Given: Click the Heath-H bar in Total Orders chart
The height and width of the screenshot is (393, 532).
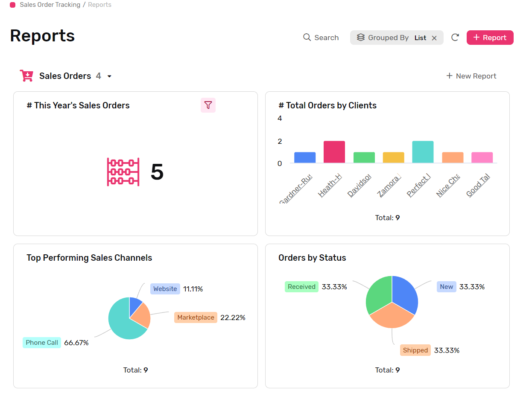Looking at the screenshot, I should click(334, 151).
